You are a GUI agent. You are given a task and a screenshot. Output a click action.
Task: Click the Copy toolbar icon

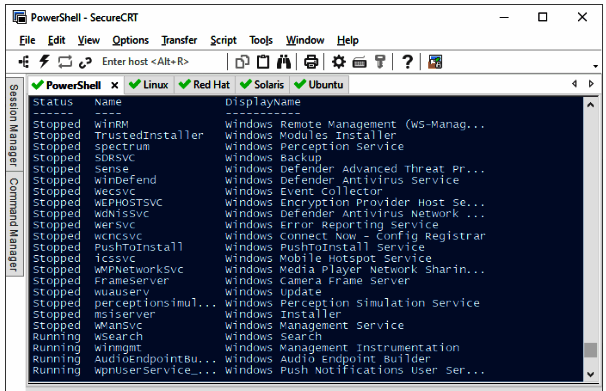click(x=242, y=62)
